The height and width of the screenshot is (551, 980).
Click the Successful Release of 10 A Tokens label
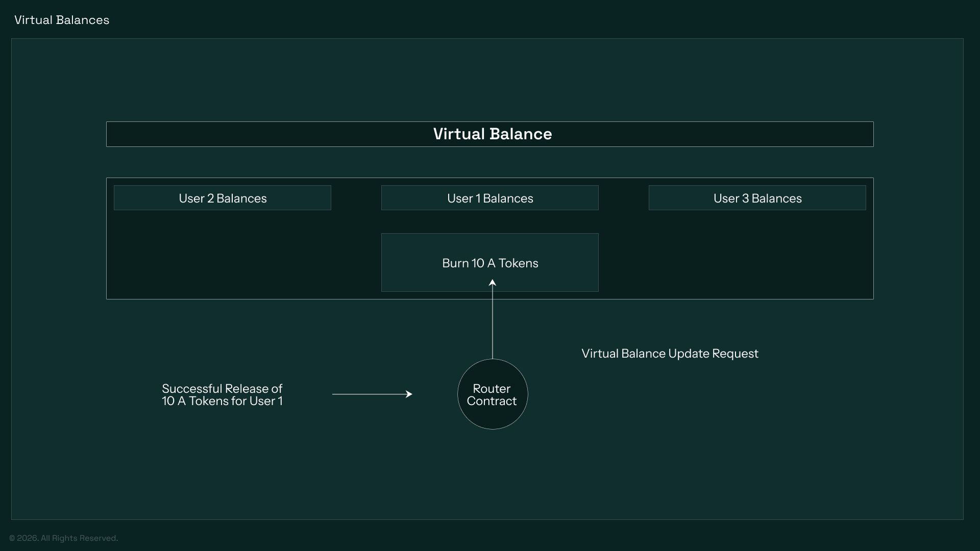222,395
